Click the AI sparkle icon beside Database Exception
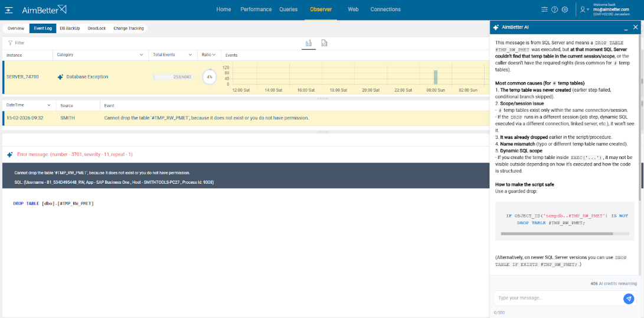The width and height of the screenshot is (644, 318). click(x=60, y=77)
